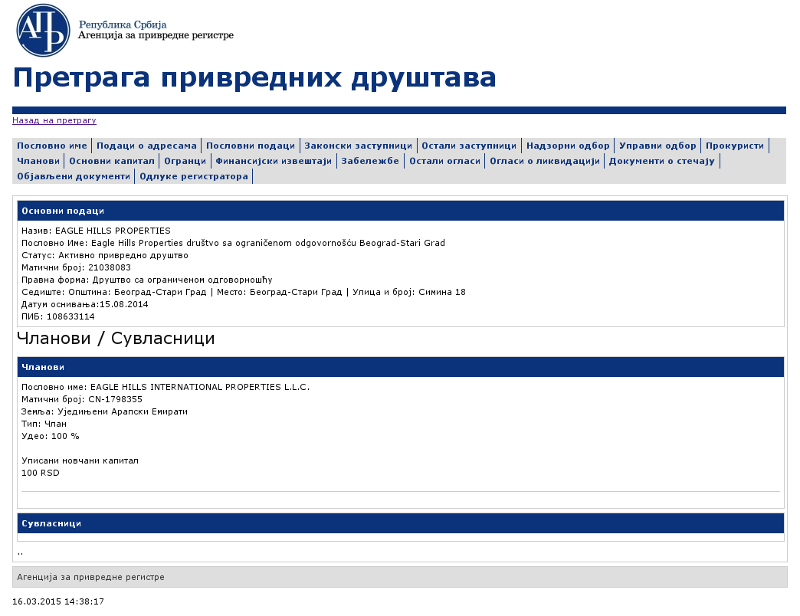Click the '100 RSD' capital value
This screenshot has height=616, width=800.
40,473
